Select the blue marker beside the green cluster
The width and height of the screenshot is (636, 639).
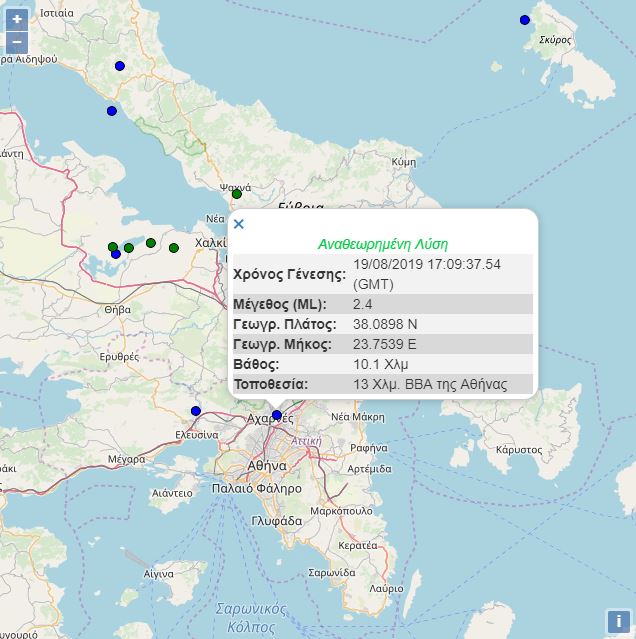pyautogui.click(x=116, y=255)
